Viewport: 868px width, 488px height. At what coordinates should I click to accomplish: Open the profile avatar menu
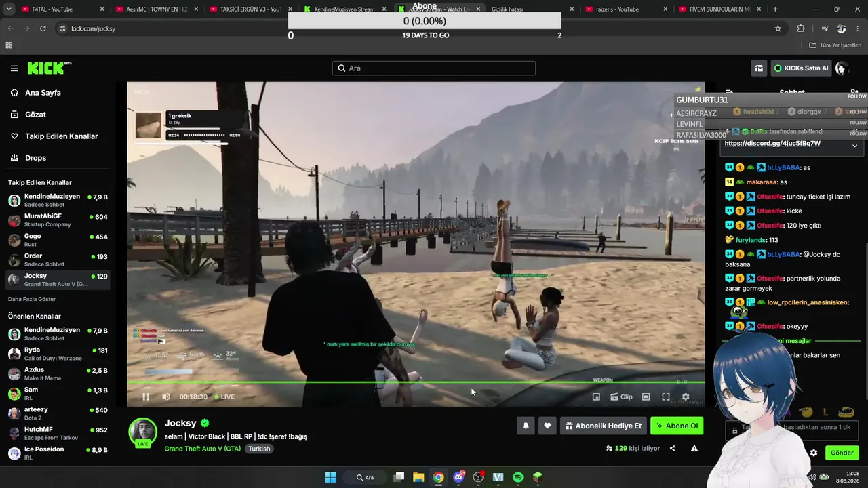[x=841, y=68]
